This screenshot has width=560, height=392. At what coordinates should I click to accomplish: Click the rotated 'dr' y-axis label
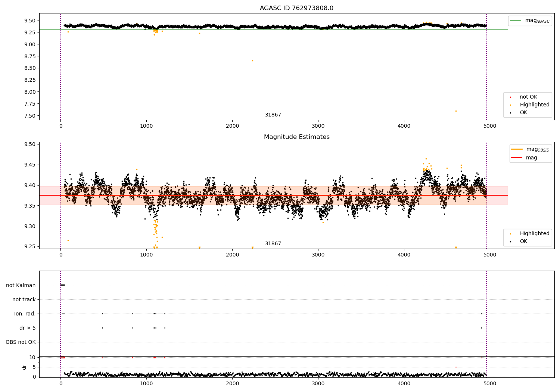tap(24, 367)
